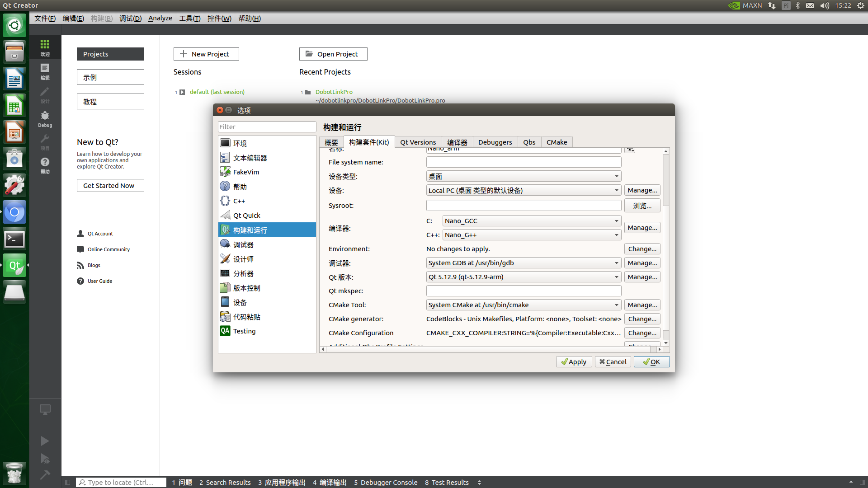Select the Debugger options category
Image resolution: width=868 pixels, height=488 pixels.
(x=267, y=244)
